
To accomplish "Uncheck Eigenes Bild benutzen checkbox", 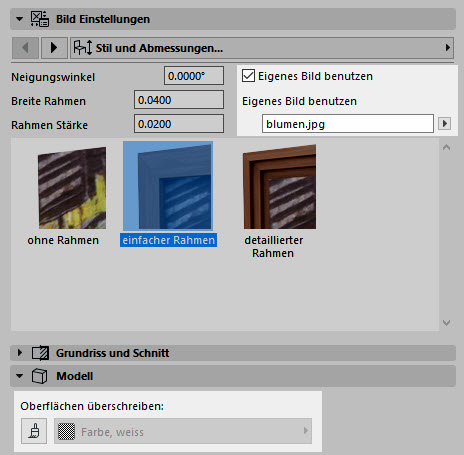I will (x=248, y=76).
